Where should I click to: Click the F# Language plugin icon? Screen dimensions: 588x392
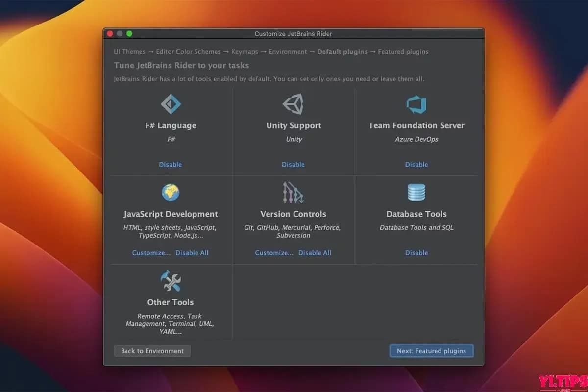pos(171,104)
